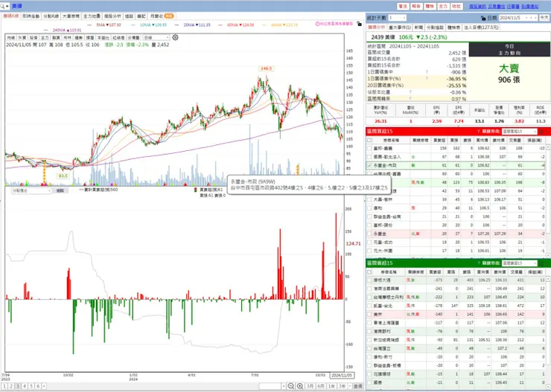
Task: Click the 2024/11/05 date marker on axis
Action: pyautogui.click(x=342, y=375)
